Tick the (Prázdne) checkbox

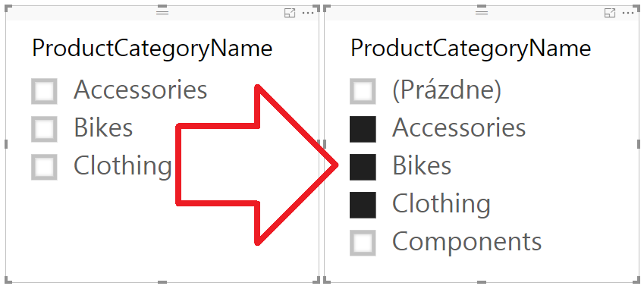click(363, 91)
